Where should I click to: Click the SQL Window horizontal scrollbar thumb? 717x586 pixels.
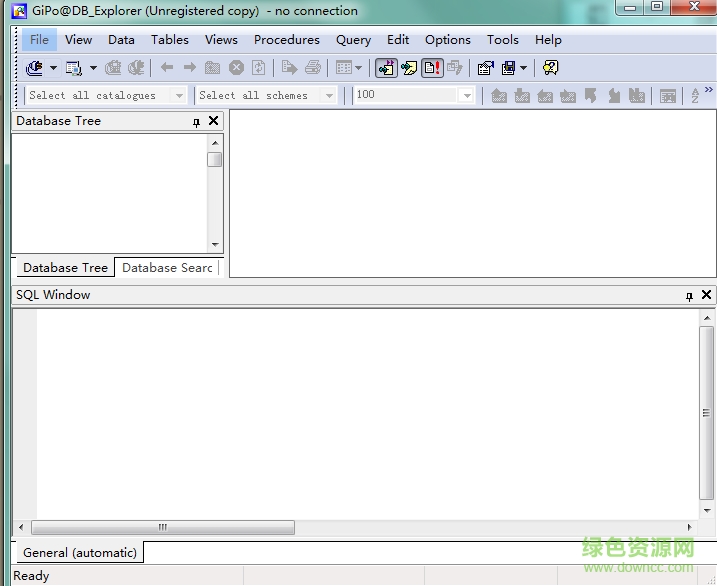[163, 527]
